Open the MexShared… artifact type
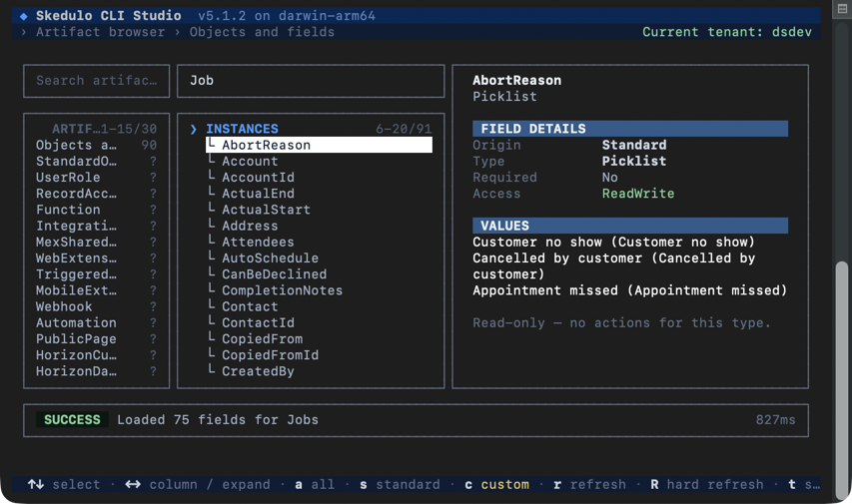Screen dimensions: 852x504 click(96, 243)
